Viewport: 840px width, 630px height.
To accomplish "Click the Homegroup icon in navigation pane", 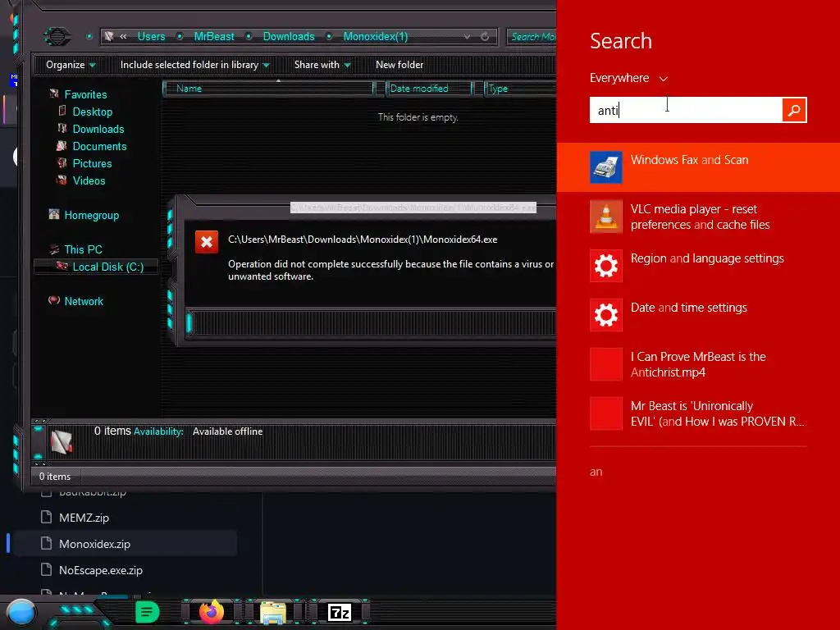I will 54,215.
